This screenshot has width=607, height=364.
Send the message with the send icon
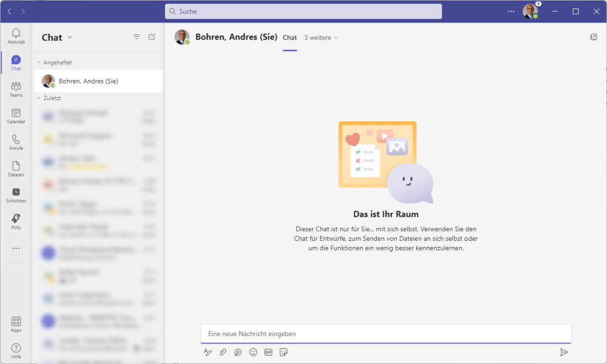coord(564,352)
